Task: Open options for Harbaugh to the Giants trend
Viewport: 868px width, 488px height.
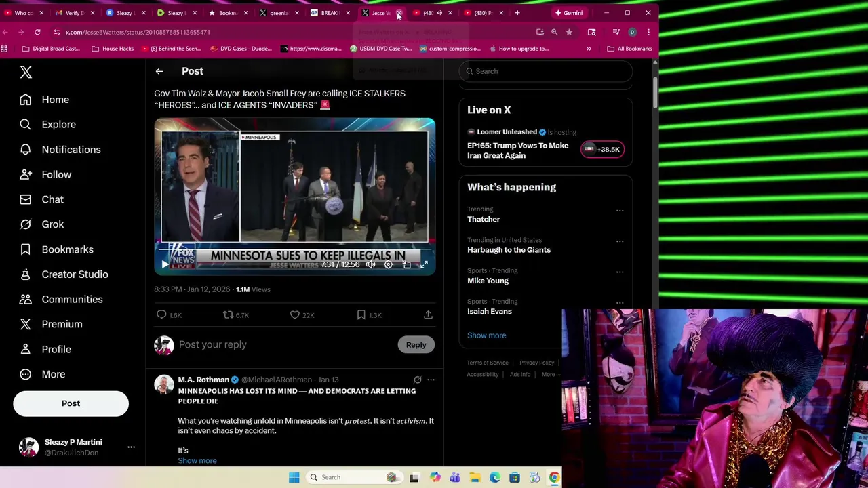Action: coord(620,241)
